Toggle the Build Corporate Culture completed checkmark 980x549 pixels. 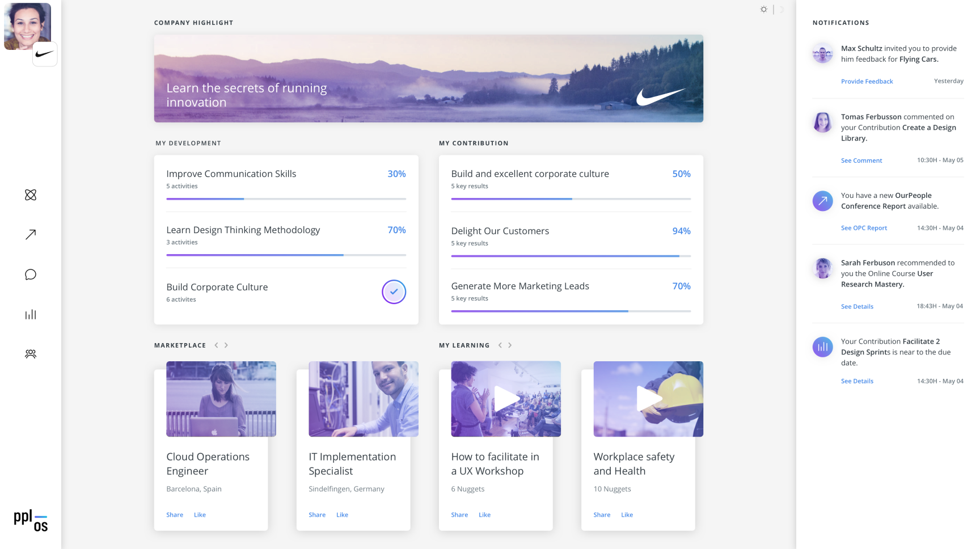[394, 292]
